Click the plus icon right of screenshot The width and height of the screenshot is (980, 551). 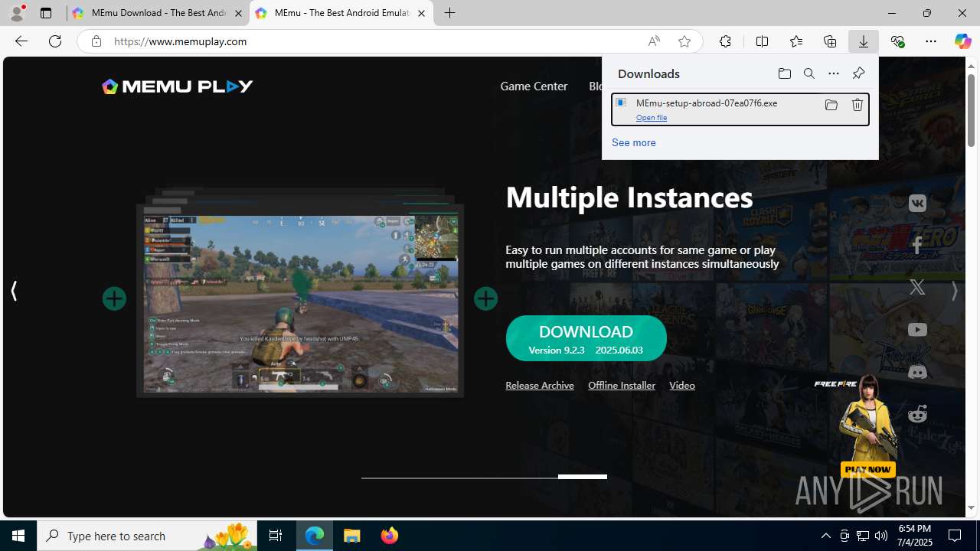point(485,298)
